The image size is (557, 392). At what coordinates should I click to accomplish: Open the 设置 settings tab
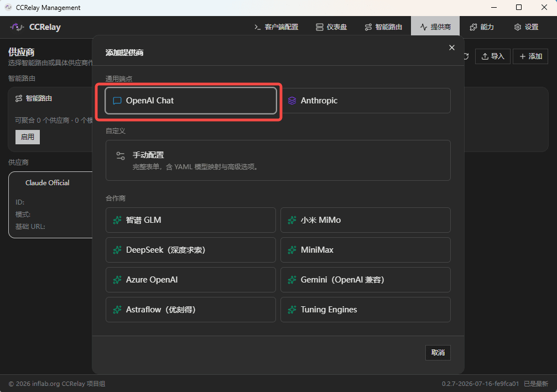tap(527, 27)
